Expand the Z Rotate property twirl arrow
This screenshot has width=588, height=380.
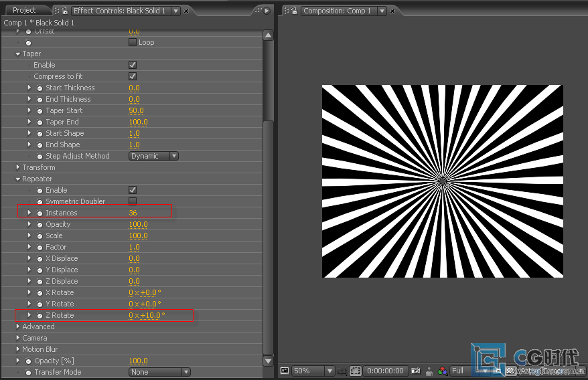coord(29,315)
